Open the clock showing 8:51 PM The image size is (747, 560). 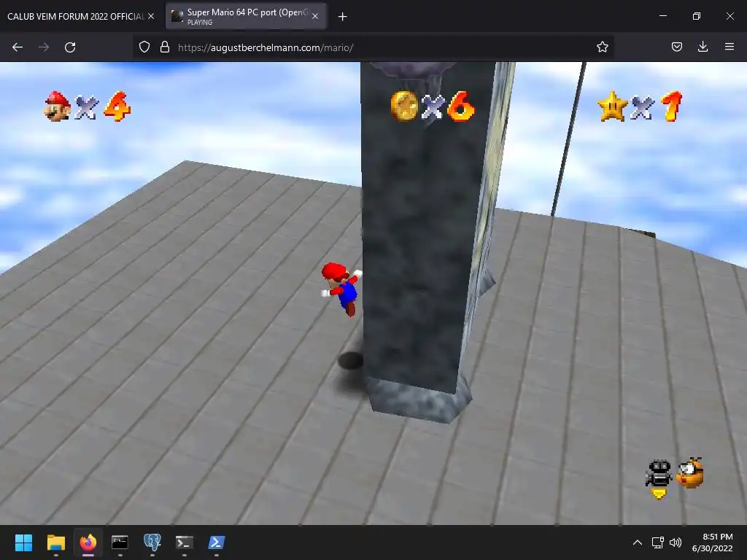[x=712, y=542]
